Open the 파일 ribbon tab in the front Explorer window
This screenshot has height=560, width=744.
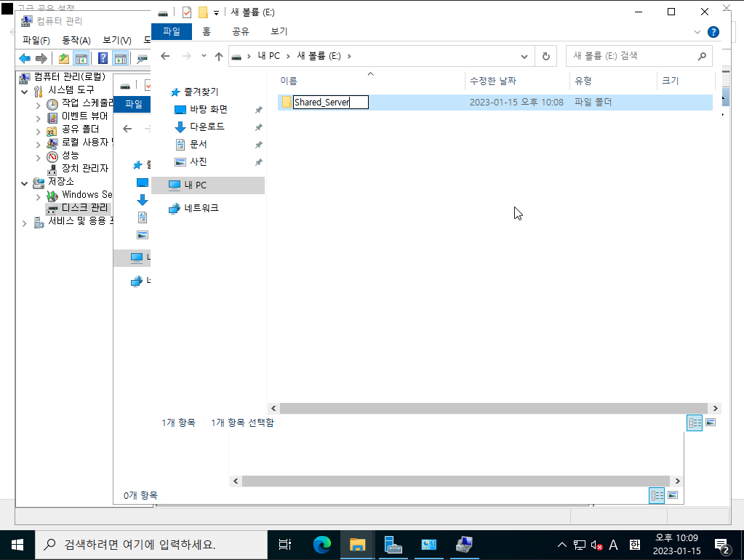pos(172,31)
